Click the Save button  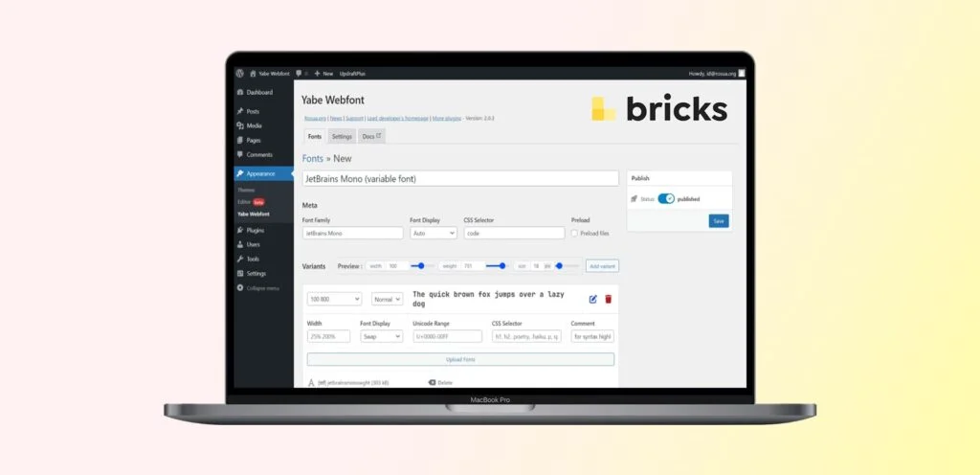(x=719, y=220)
